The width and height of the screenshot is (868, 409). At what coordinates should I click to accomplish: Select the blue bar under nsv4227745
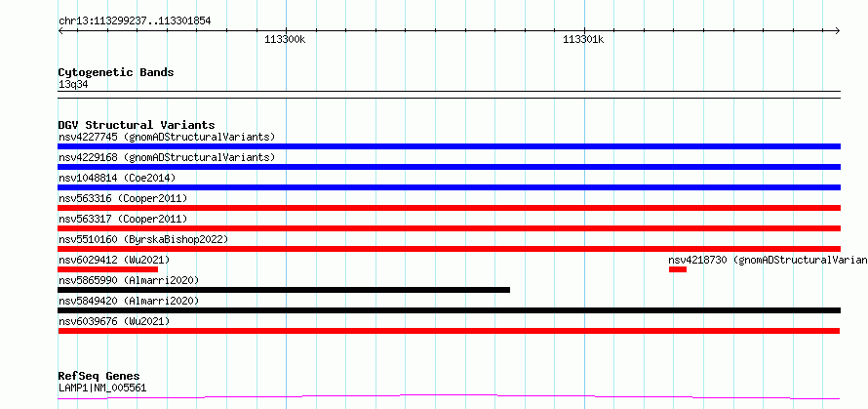tap(449, 146)
